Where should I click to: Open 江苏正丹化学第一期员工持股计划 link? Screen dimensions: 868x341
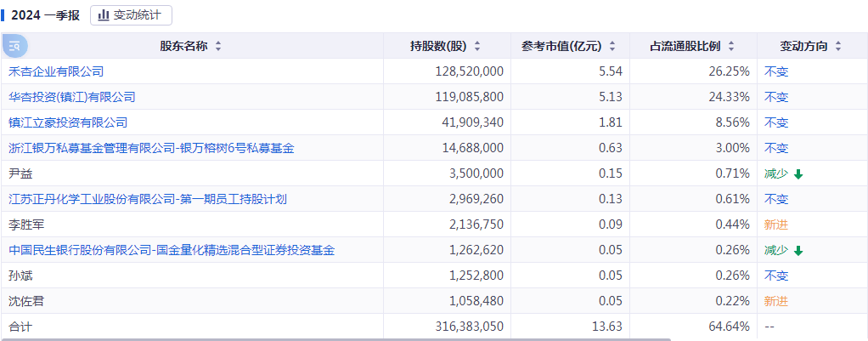pyautogui.click(x=148, y=199)
